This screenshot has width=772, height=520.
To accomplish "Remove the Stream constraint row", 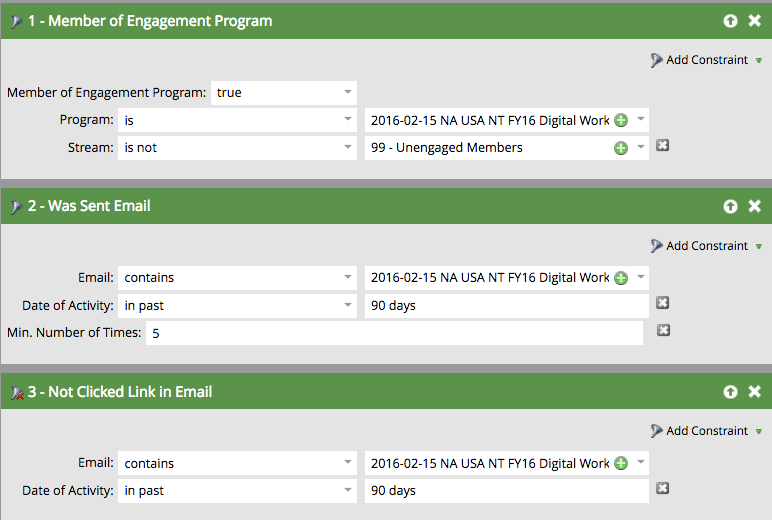I will coord(663,145).
